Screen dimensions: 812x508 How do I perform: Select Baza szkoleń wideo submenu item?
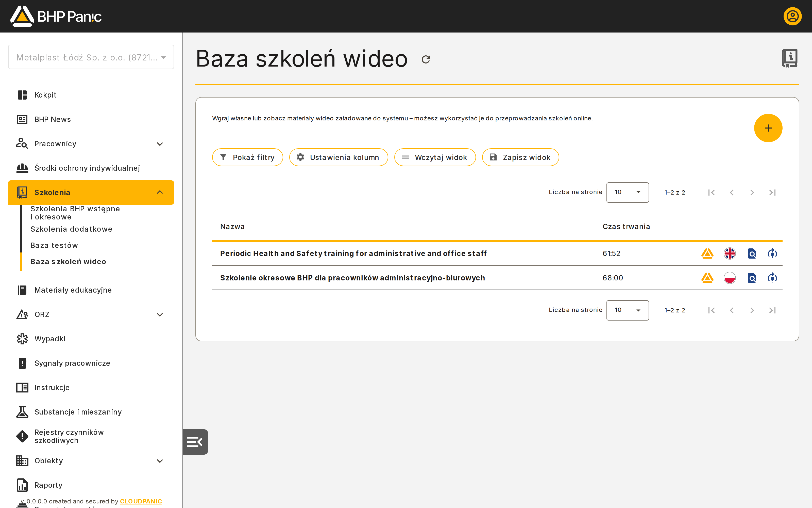68,262
